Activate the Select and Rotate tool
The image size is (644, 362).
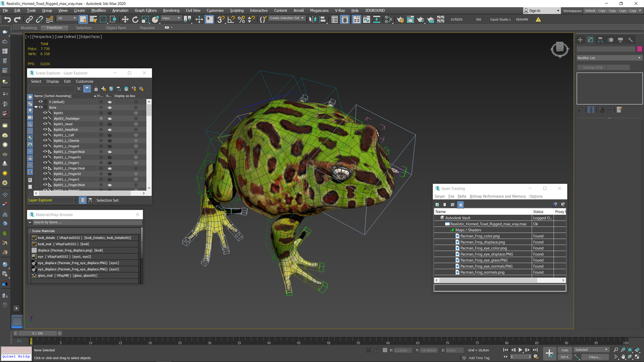(135, 19)
